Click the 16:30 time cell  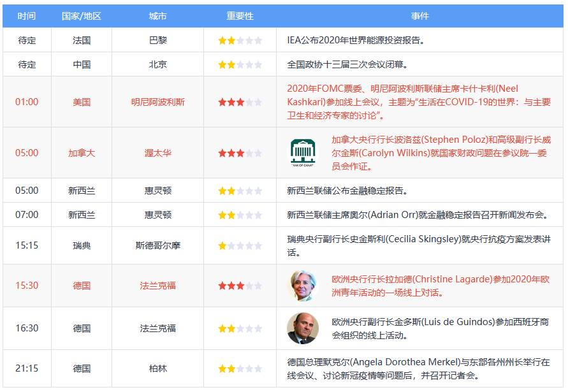tap(27, 328)
